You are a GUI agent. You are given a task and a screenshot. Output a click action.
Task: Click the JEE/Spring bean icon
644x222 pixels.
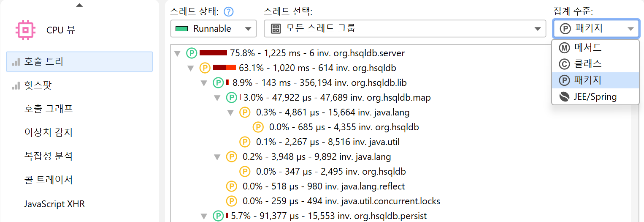coord(564,97)
